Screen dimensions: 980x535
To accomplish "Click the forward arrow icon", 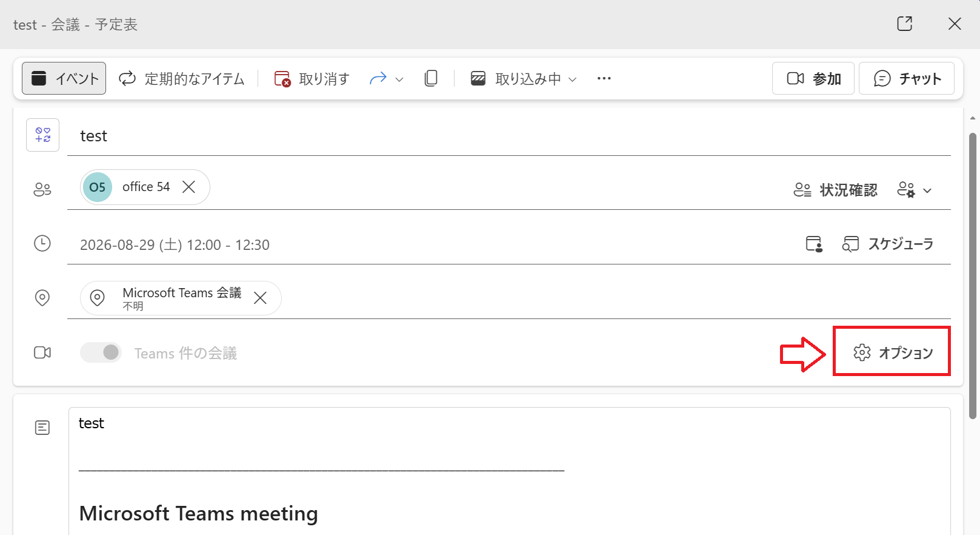I will click(x=378, y=78).
